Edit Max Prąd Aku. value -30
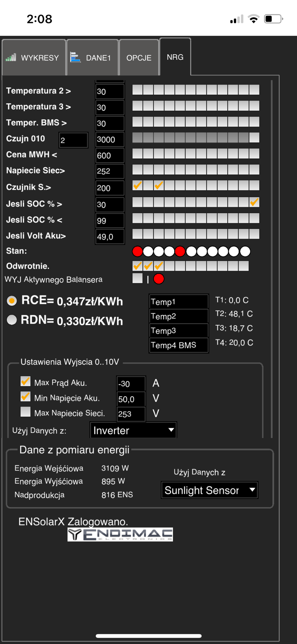Image resolution: width=297 pixels, height=644 pixels. [131, 384]
